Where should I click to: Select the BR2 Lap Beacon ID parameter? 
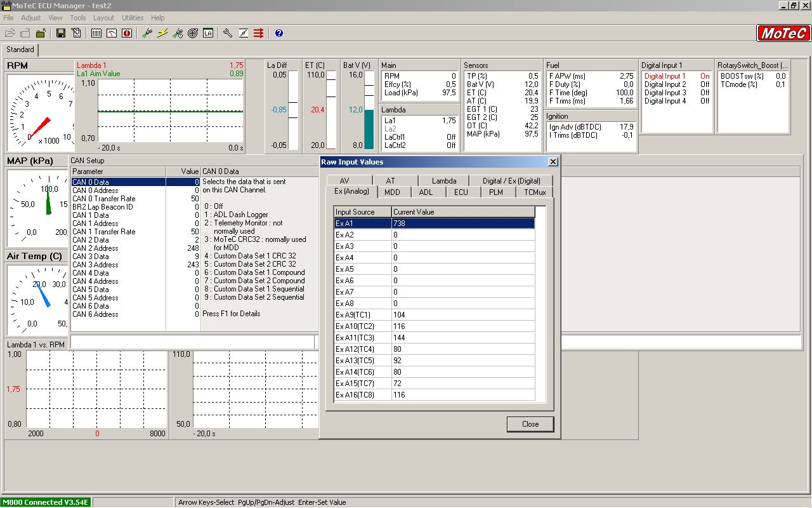click(x=135, y=207)
